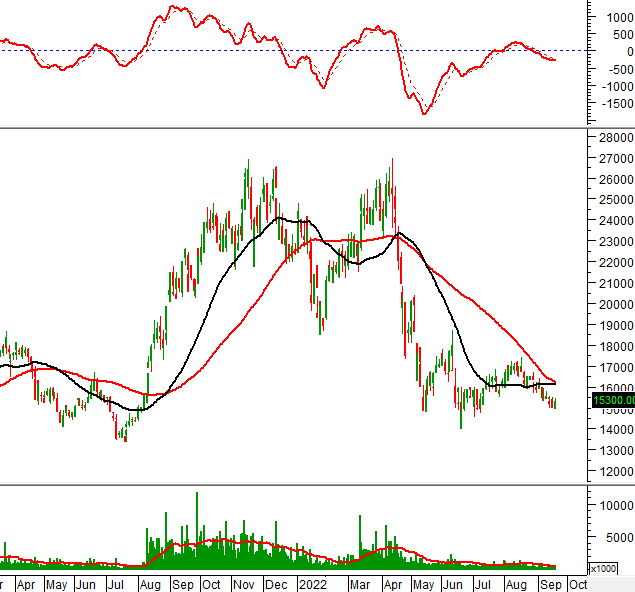Screen dimensions: 635x592
Task: Click the 10000 volume axis value
Action: point(616,506)
